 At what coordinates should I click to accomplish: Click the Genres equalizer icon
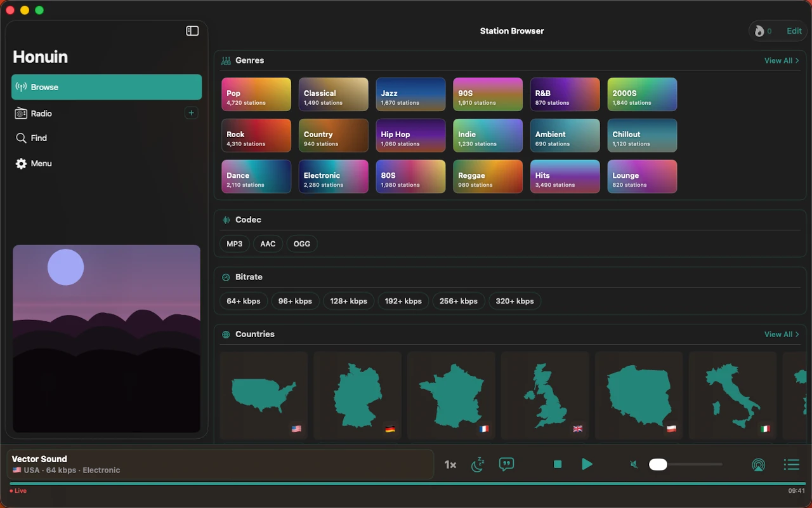(x=226, y=60)
